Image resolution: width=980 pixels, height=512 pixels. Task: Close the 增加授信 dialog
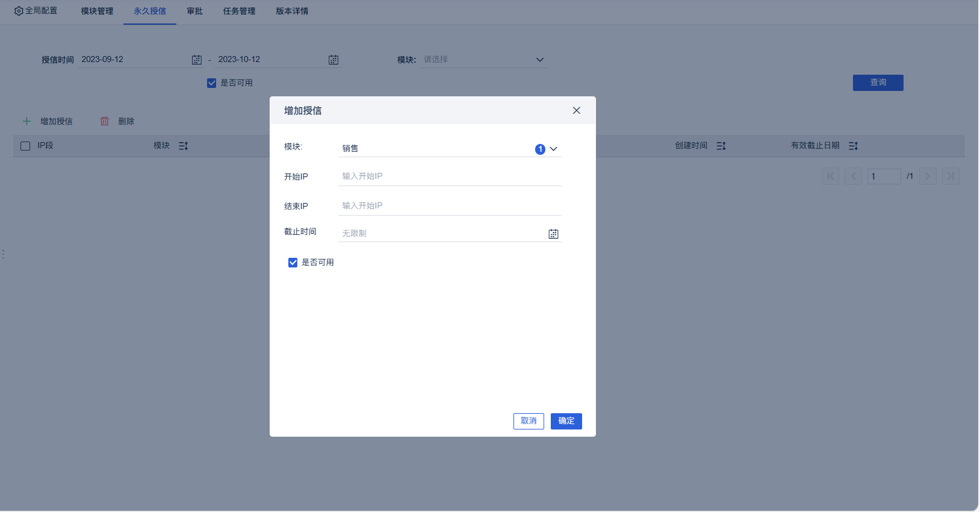[577, 110]
